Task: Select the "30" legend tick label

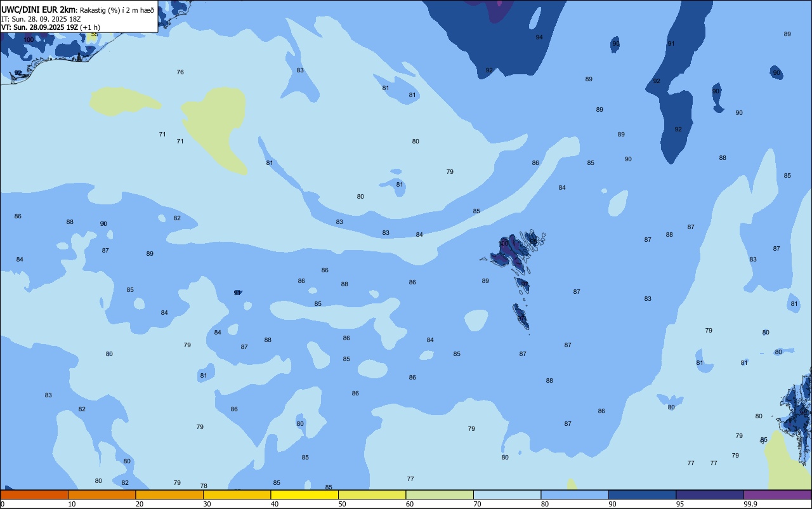Action: coord(207,504)
